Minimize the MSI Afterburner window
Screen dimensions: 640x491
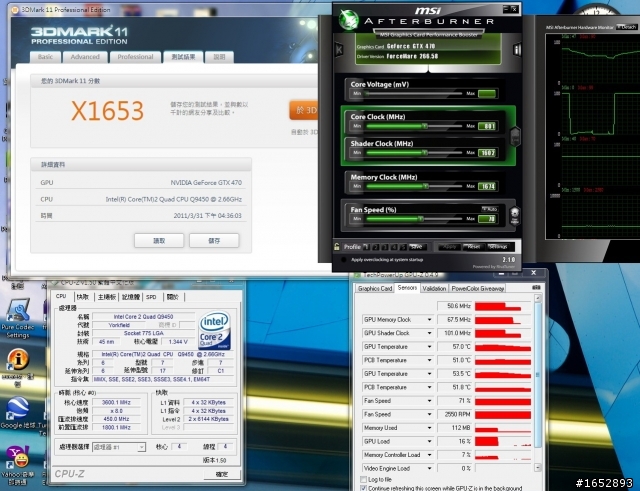[506, 8]
